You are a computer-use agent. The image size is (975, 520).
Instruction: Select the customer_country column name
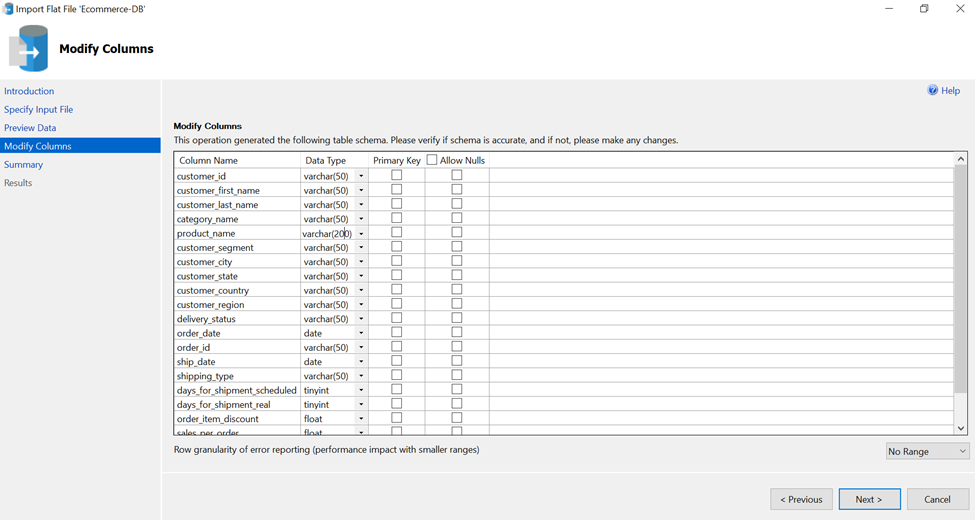tap(213, 290)
